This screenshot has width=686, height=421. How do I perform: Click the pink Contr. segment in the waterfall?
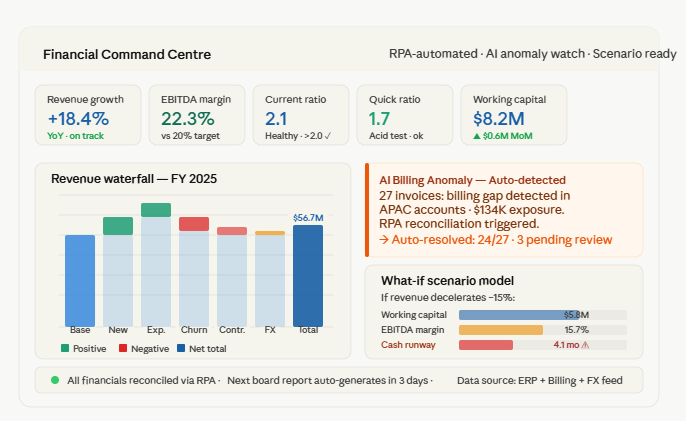(x=232, y=231)
